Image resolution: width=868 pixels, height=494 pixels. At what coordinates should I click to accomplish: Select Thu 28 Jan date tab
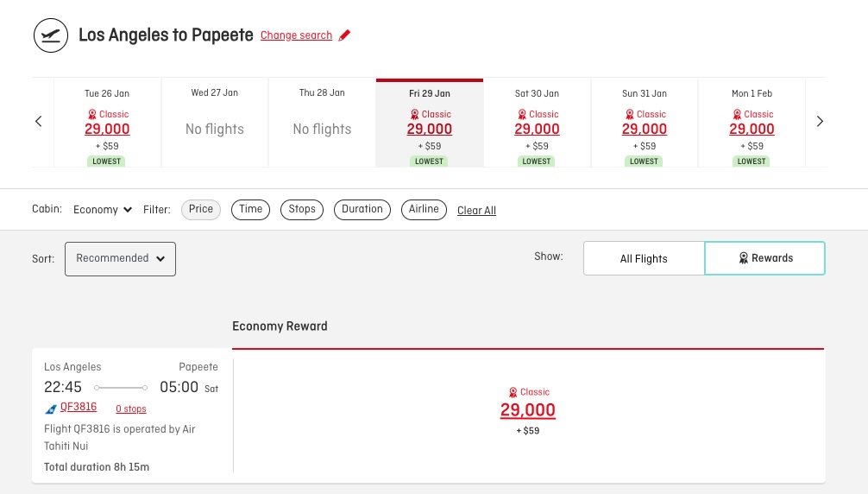click(322, 123)
